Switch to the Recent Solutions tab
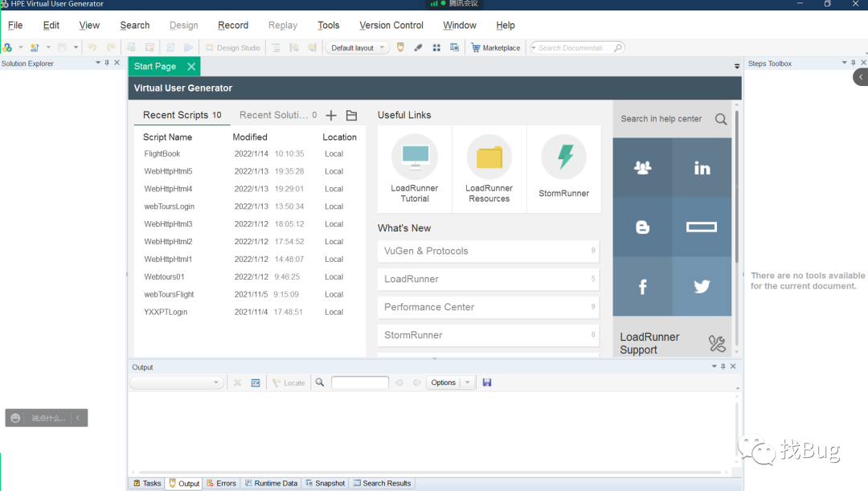868x491 pixels. tap(278, 115)
